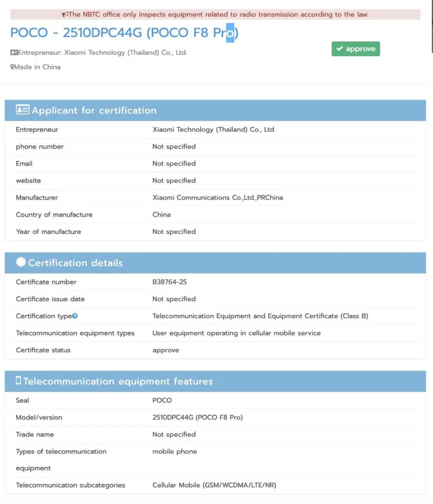The width and height of the screenshot is (433, 504).
Task: Click the map pin icon near Made in China
Action: (12, 67)
